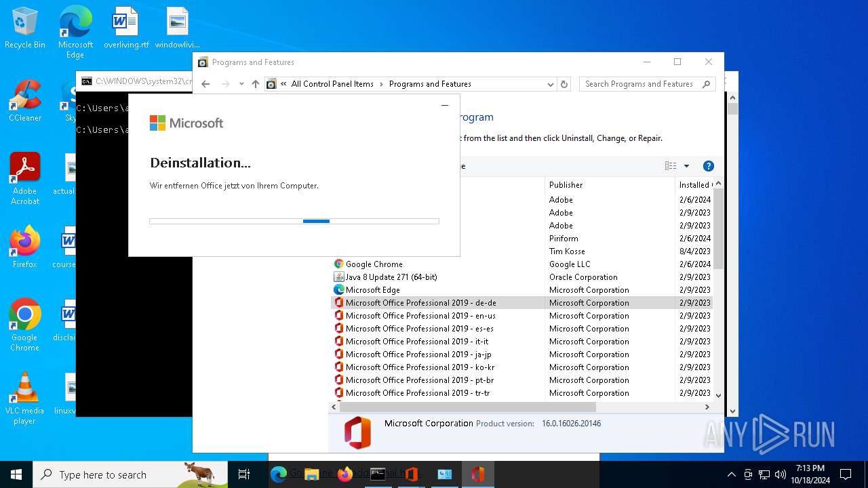
Task: Click Programs and Features breadcrumb
Action: 430,84
